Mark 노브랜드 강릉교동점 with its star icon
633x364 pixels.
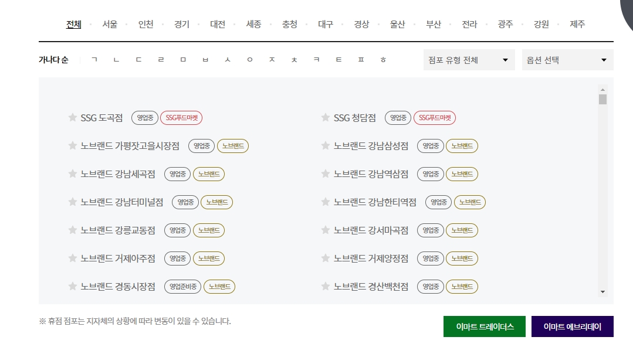point(72,230)
